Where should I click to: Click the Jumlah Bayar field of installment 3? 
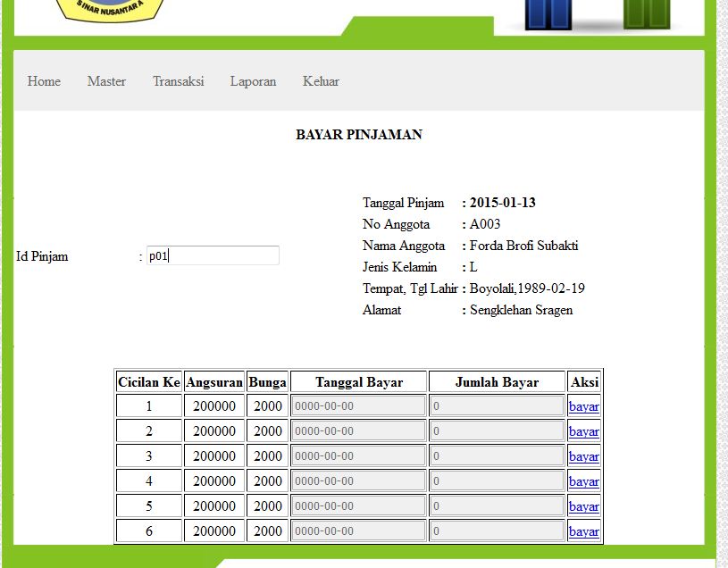coord(496,455)
